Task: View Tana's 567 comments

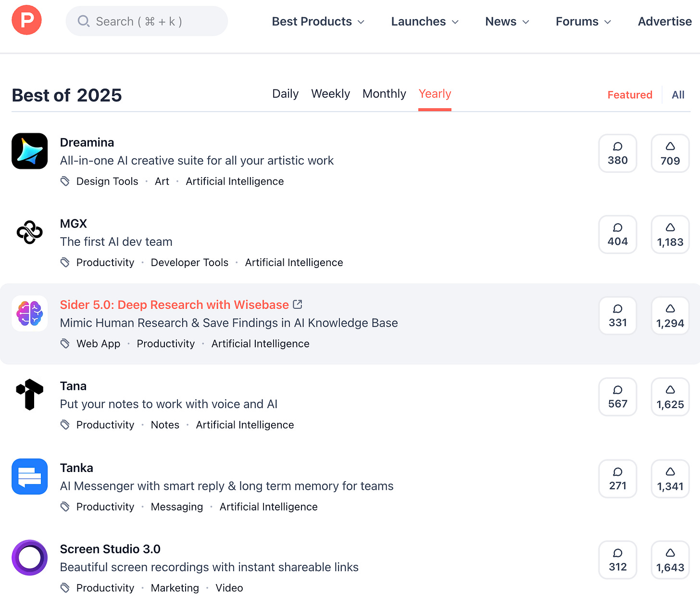Action: tap(618, 397)
